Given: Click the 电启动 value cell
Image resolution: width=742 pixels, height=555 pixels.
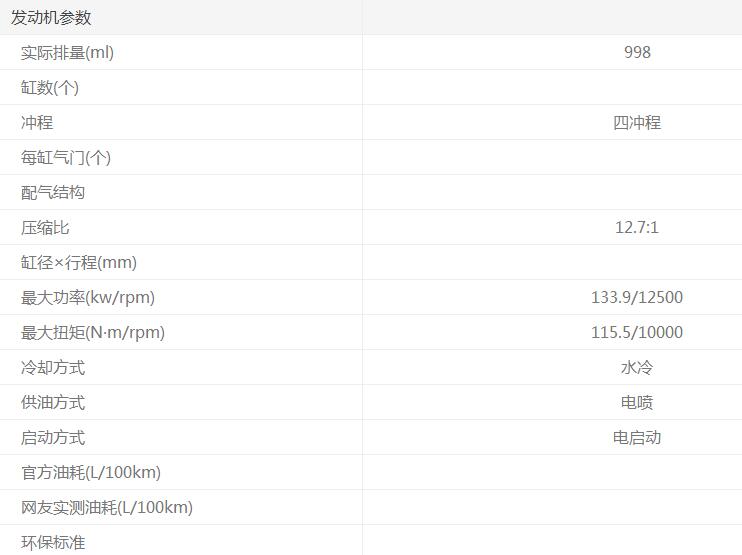Looking at the screenshot, I should point(637,437).
